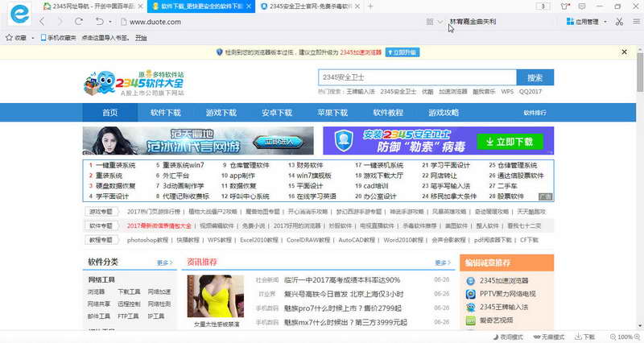Click zoom in magnifier after 100%
This screenshot has height=343, width=644.
[x=637, y=337]
